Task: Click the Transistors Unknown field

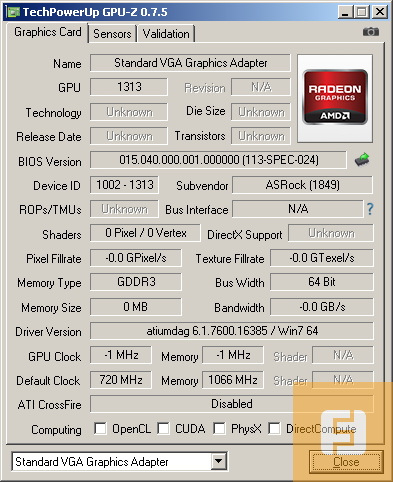Action: coord(261,136)
